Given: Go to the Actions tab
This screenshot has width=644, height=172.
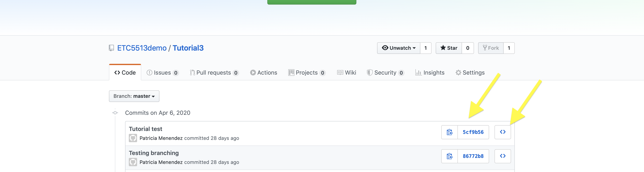Looking at the screenshot, I should 263,73.
